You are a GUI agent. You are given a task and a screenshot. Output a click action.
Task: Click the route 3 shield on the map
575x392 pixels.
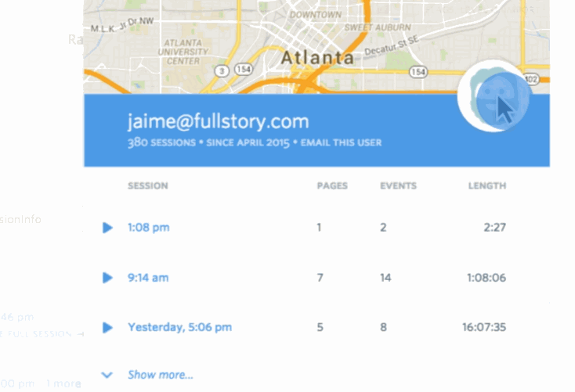(222, 70)
